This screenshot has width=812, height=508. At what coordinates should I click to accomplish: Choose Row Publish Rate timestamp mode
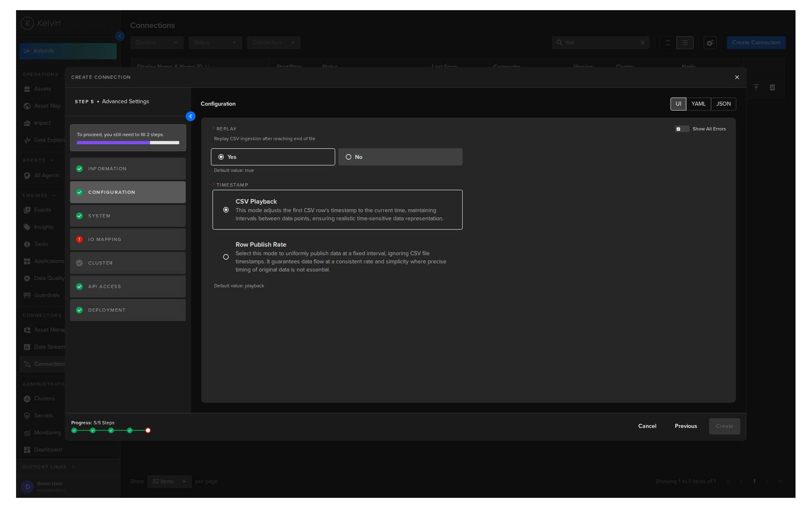[x=337, y=257]
